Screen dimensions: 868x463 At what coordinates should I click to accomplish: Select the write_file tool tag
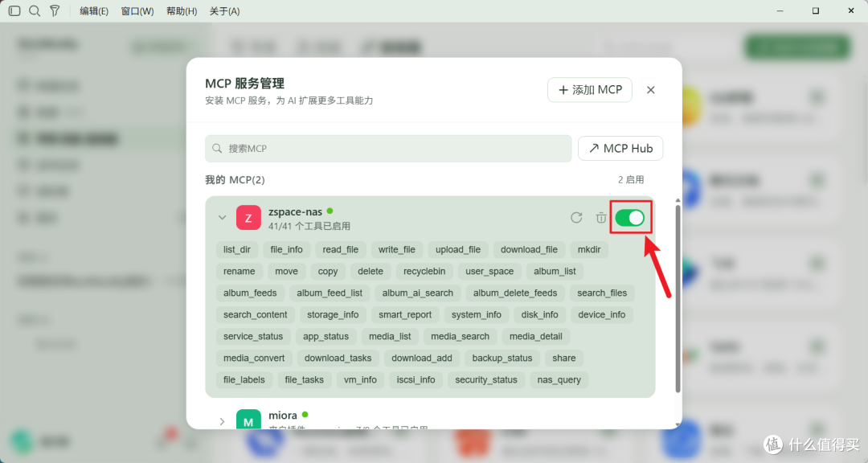pos(397,250)
